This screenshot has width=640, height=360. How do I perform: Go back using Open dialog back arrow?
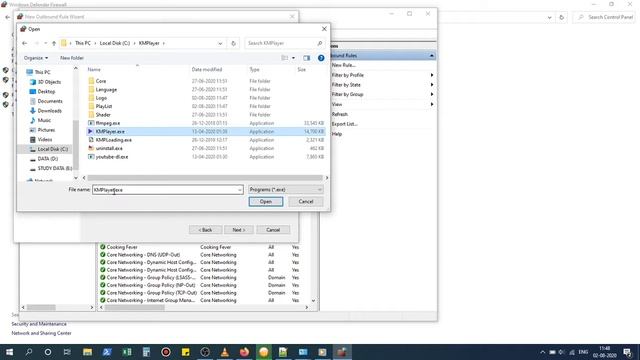click(25, 43)
